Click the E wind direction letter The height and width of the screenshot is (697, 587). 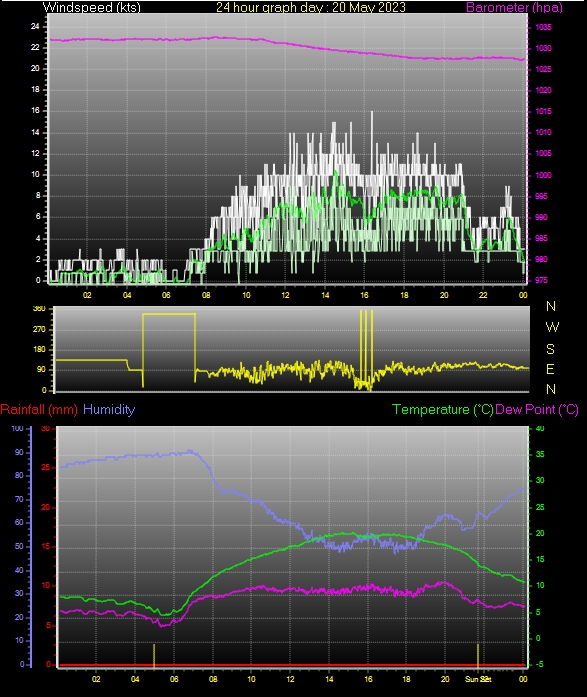pos(550,369)
